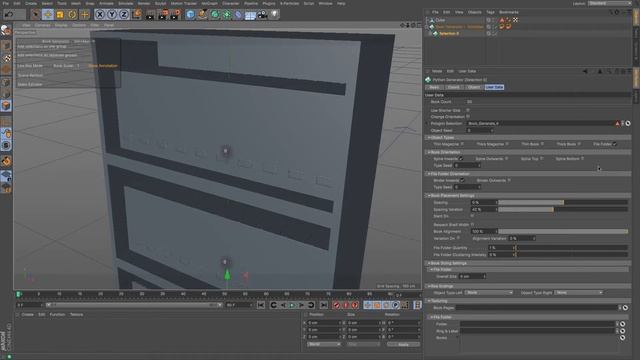Collapse the File Folder Orientation section
The image size is (640, 360).
tap(429, 174)
